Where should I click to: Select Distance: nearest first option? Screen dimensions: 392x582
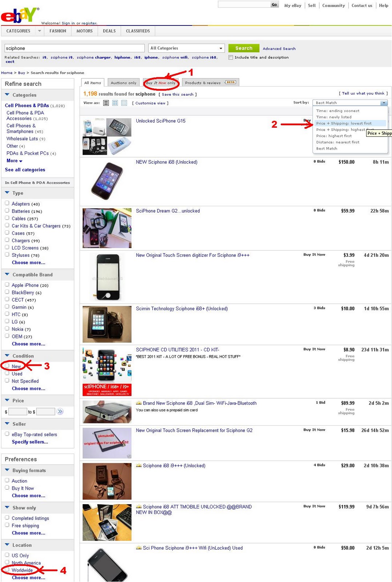click(337, 142)
